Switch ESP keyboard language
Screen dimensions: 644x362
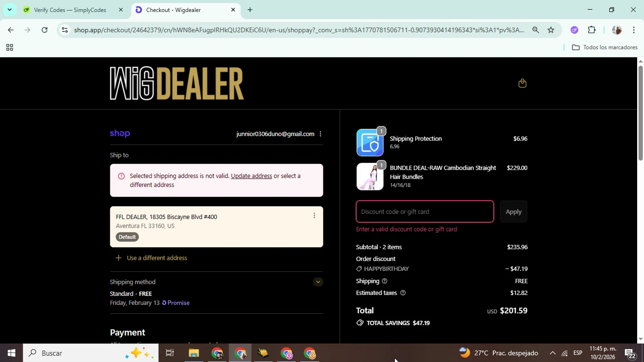point(578,353)
